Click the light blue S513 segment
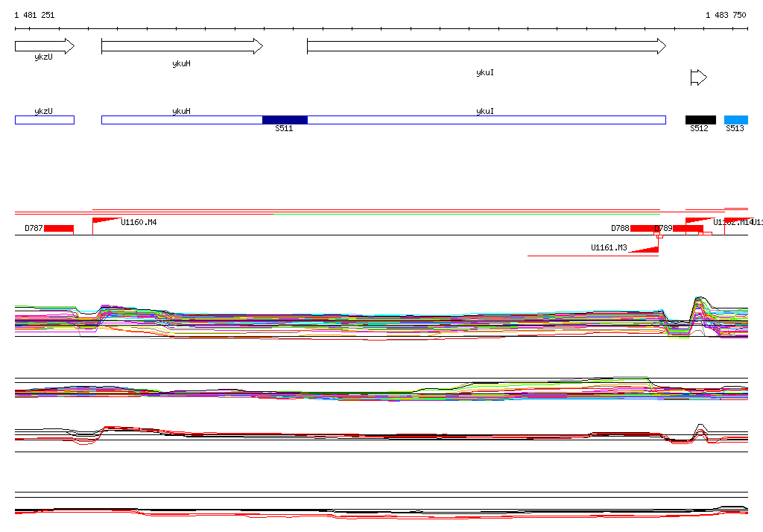The height and width of the screenshot is (532, 763). [x=735, y=120]
